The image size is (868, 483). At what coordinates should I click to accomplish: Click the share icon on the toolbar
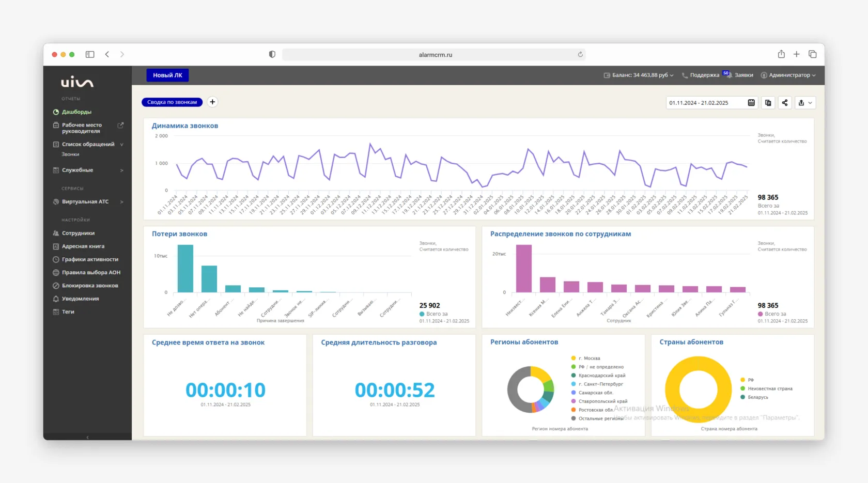point(784,102)
